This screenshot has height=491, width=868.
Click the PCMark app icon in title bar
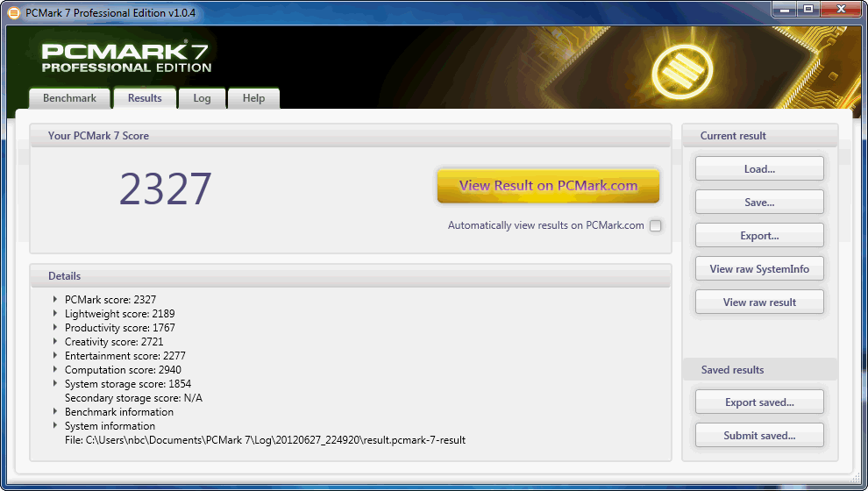click(14, 12)
